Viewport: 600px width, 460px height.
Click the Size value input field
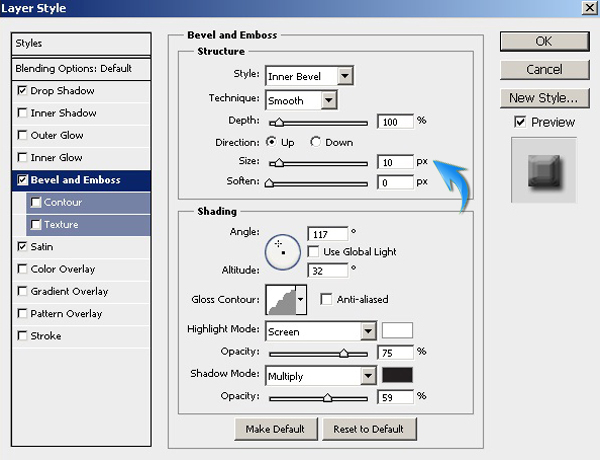[395, 162]
